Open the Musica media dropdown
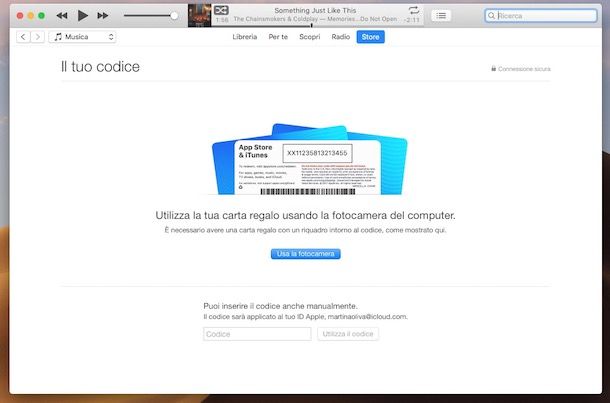This screenshot has width=610, height=403. tap(82, 37)
